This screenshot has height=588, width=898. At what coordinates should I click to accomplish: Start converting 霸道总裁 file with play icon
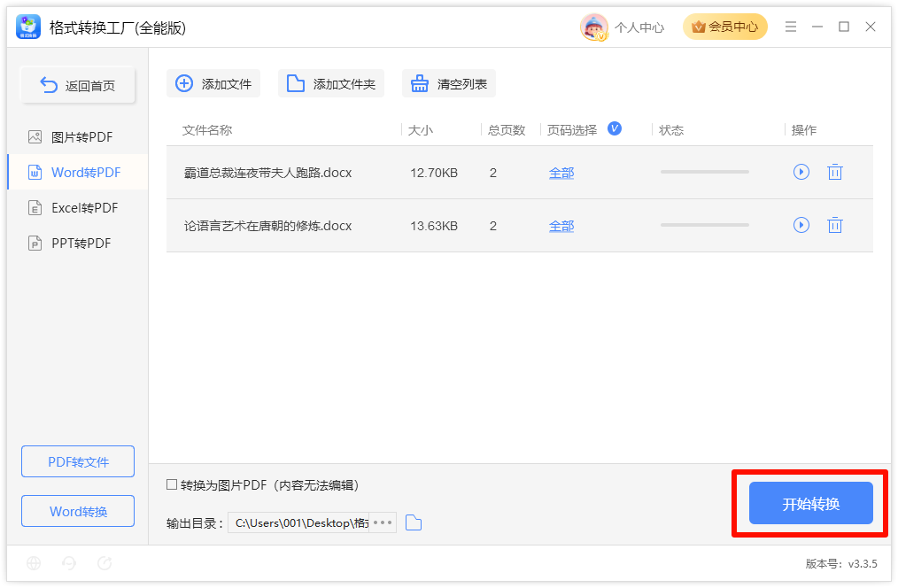[x=801, y=172]
